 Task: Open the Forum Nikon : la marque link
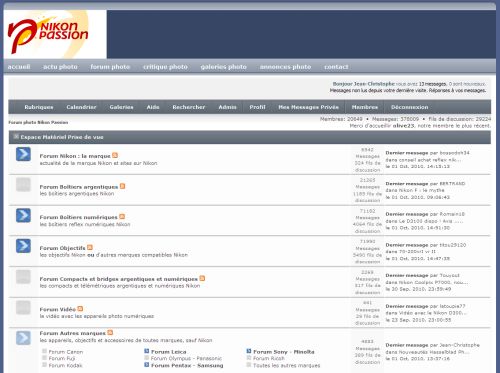click(x=75, y=156)
